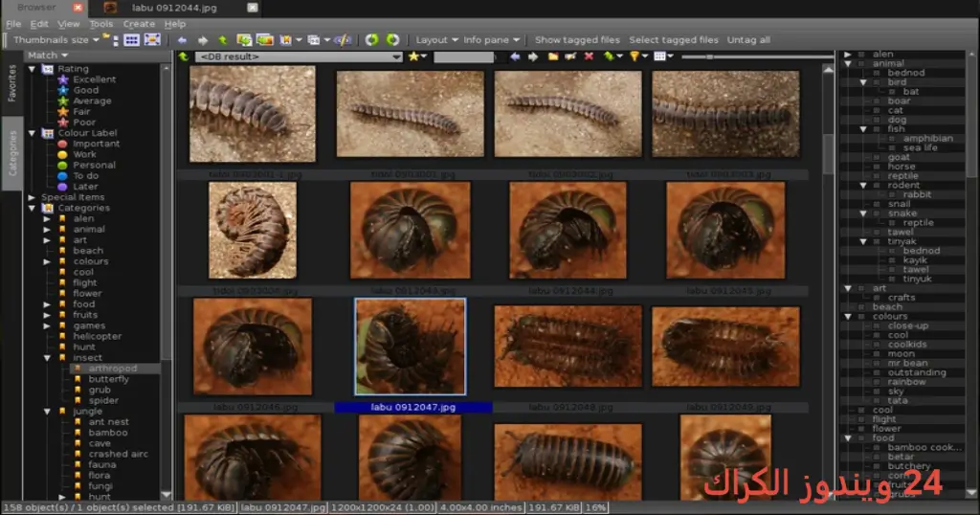This screenshot has width=980, height=515.
Task: Select the labu 0912048.jpg thumbnail
Action: coord(568,347)
